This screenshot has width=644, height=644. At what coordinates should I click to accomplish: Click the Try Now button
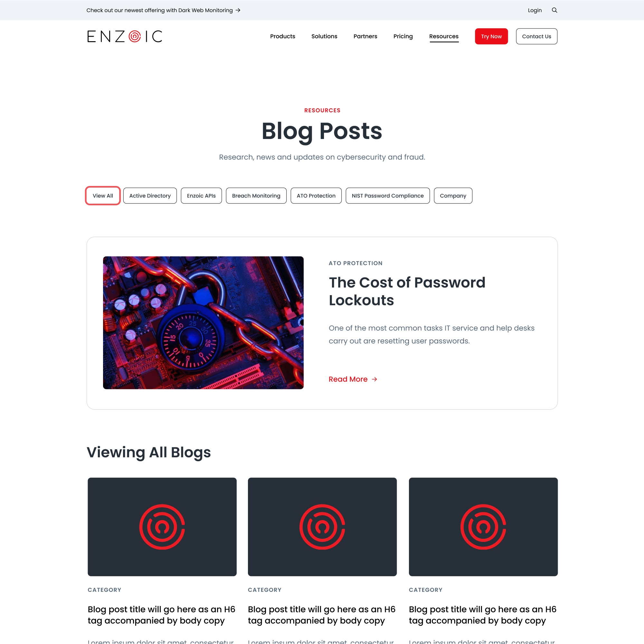click(491, 36)
